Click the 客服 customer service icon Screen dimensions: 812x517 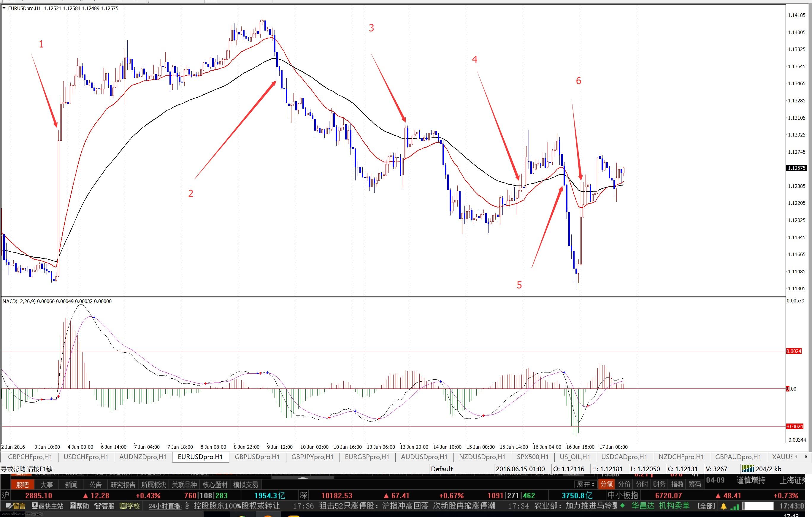[104, 506]
